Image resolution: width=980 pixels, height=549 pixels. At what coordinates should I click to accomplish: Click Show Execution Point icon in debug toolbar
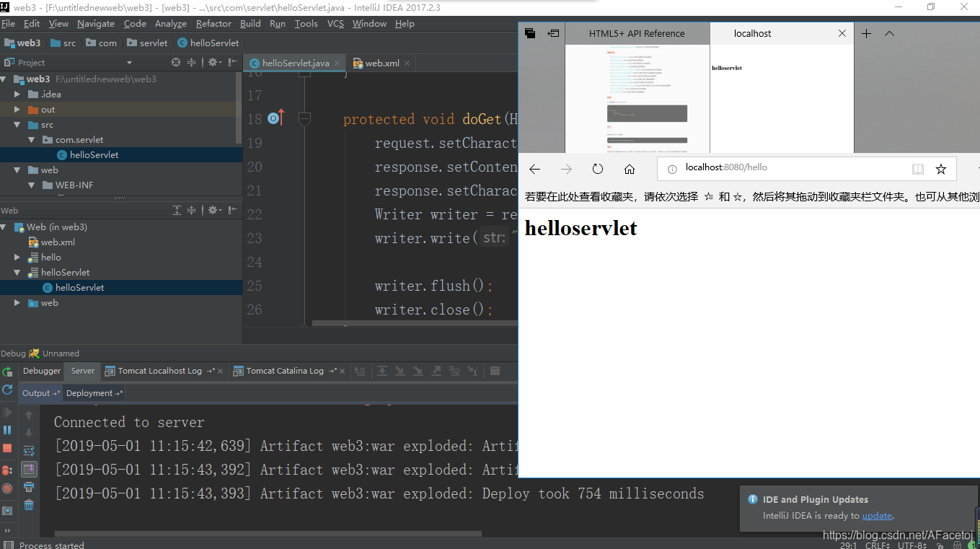[x=360, y=371]
